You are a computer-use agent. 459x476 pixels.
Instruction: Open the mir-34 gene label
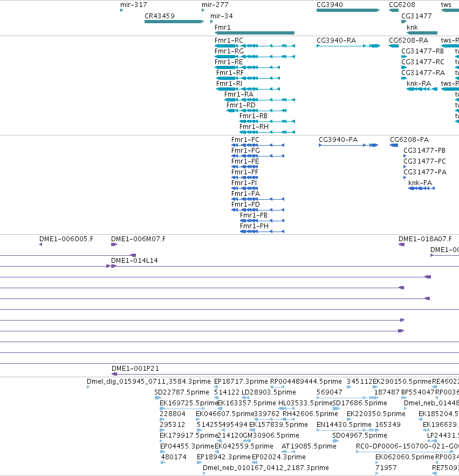tap(222, 16)
